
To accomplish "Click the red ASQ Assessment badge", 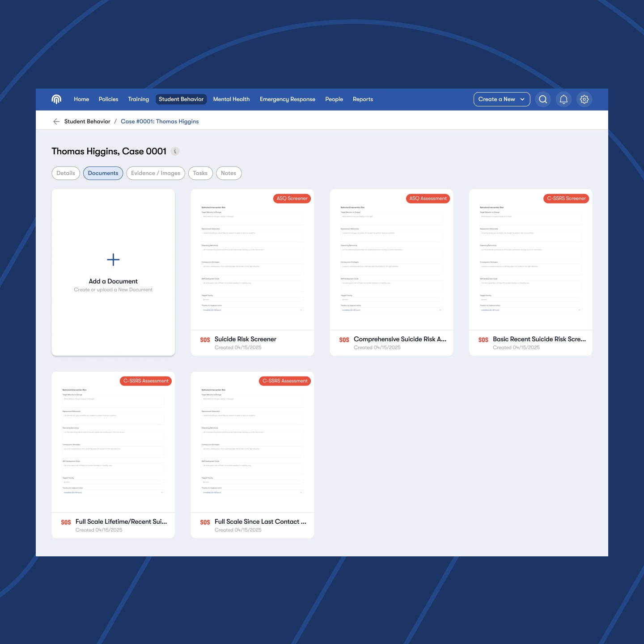I will point(428,198).
